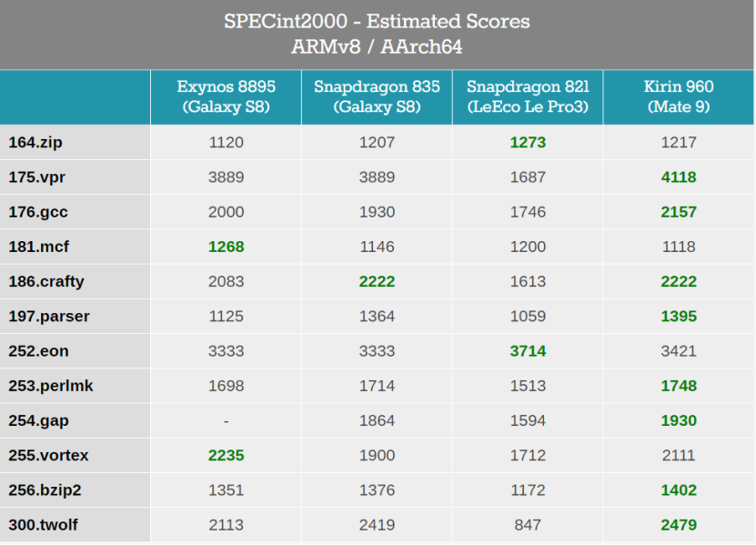Click the green 2235 vortex score
Screen dimensions: 756x545
[x=226, y=455]
